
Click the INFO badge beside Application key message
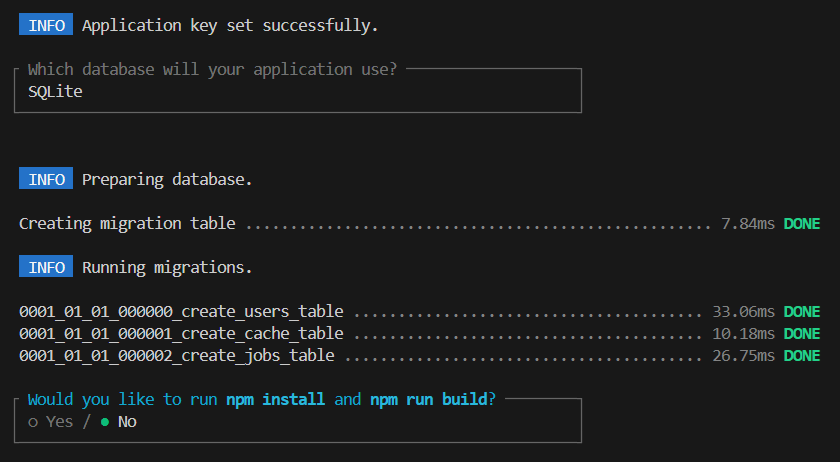(x=46, y=26)
